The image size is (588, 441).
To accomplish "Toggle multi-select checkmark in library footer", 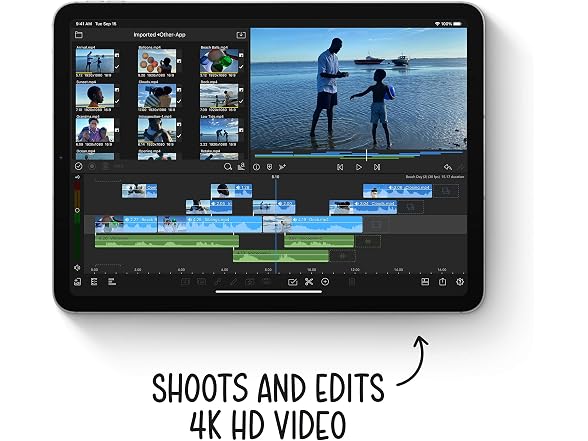I will (78, 166).
